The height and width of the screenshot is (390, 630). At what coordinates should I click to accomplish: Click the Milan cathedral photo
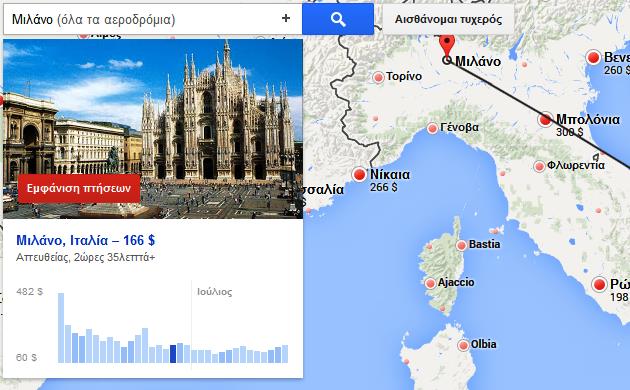coord(153,129)
